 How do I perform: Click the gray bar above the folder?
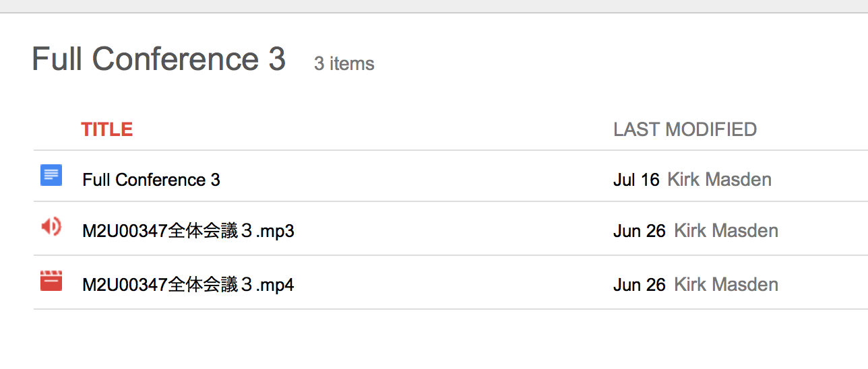434,5
